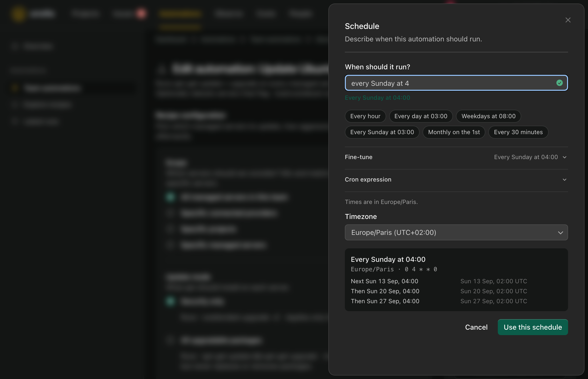
Task: Pick the 'Every Sunday at 03:00' preset
Action: coord(382,132)
